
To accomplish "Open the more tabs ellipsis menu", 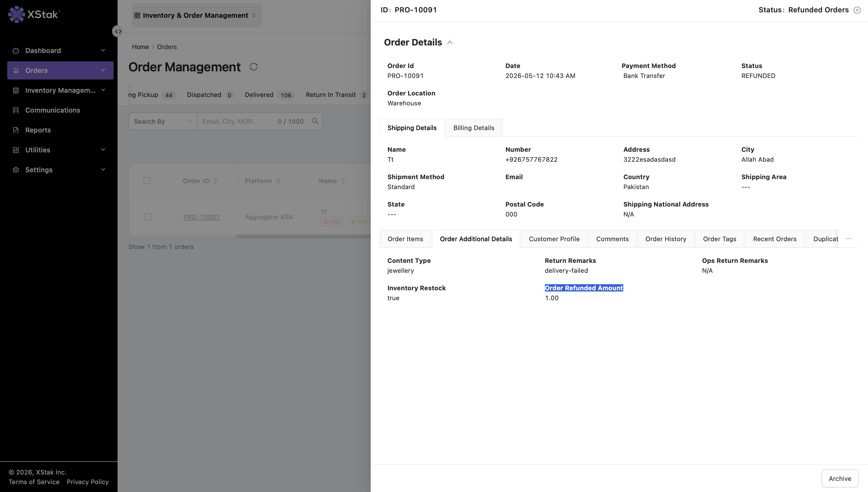I will point(849,238).
